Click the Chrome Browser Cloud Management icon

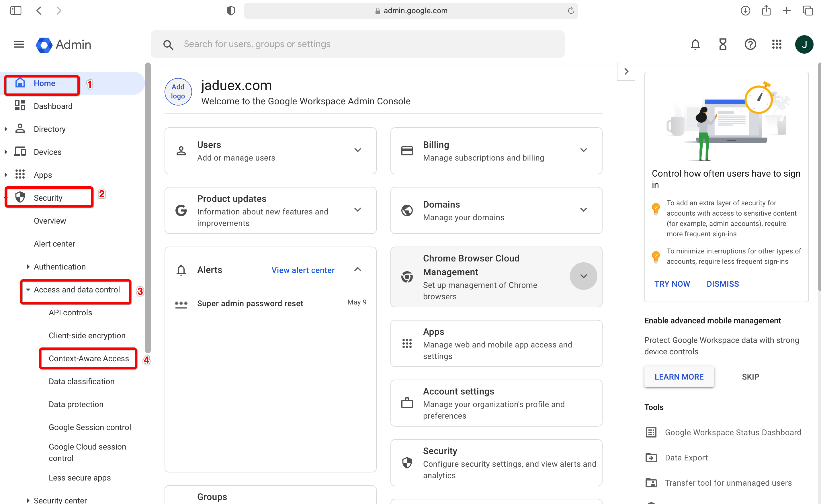click(406, 277)
